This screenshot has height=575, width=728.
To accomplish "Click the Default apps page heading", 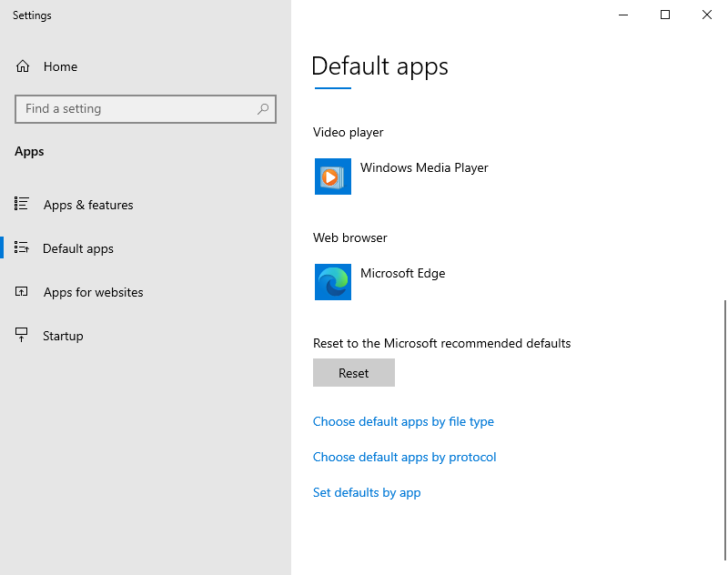I will click(379, 66).
